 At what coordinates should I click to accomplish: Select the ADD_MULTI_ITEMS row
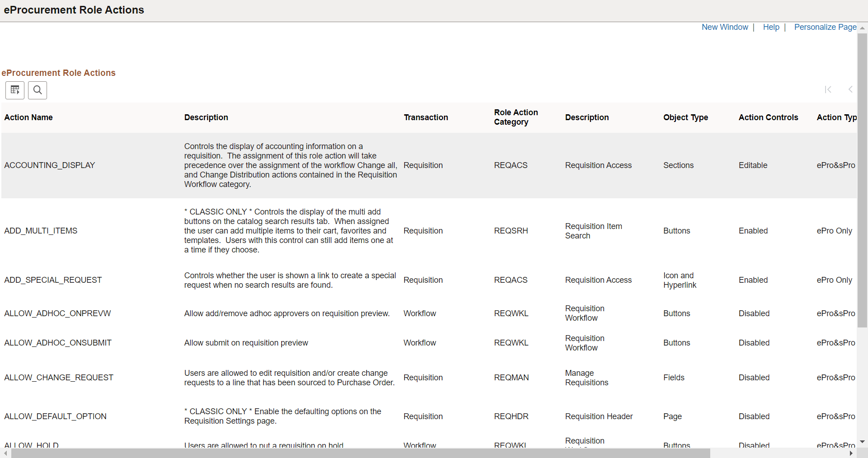[40, 230]
